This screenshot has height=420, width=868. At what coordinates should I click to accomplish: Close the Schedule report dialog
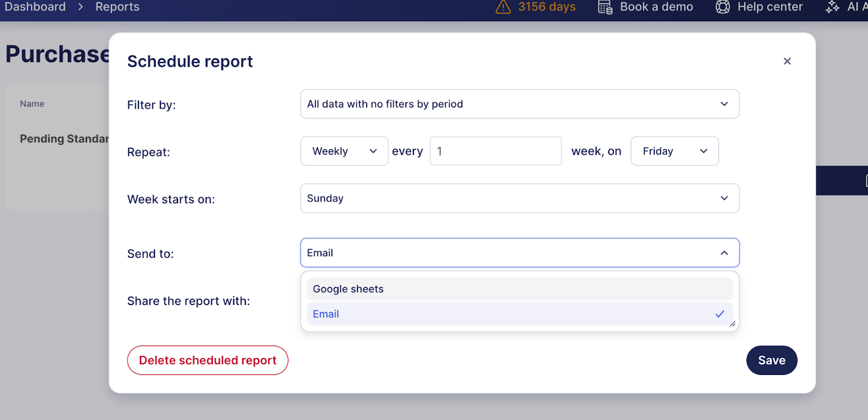pos(787,61)
